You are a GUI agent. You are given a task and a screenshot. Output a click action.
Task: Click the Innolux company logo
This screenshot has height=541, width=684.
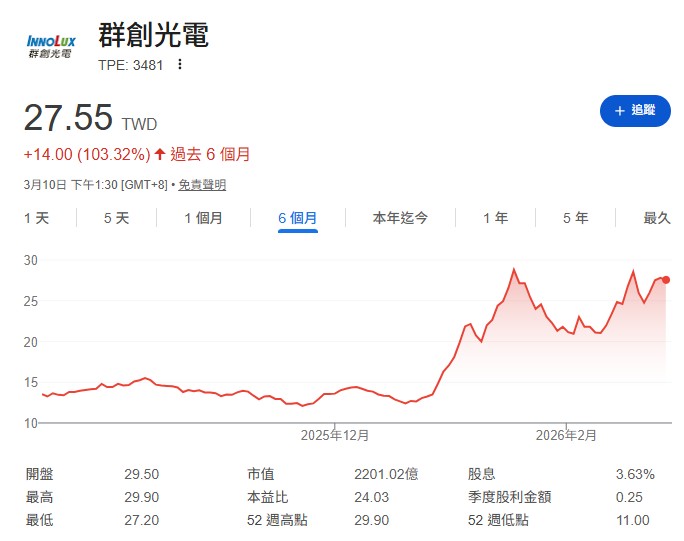51,47
